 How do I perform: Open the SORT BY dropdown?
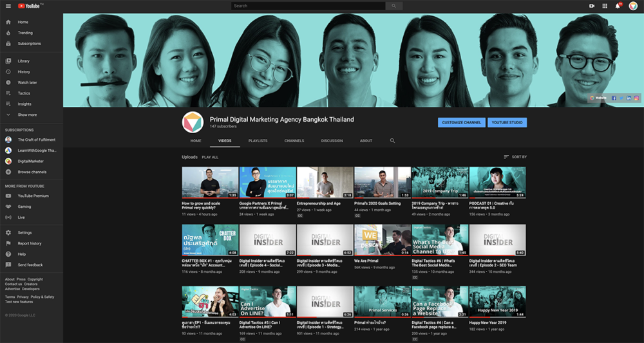(x=515, y=157)
